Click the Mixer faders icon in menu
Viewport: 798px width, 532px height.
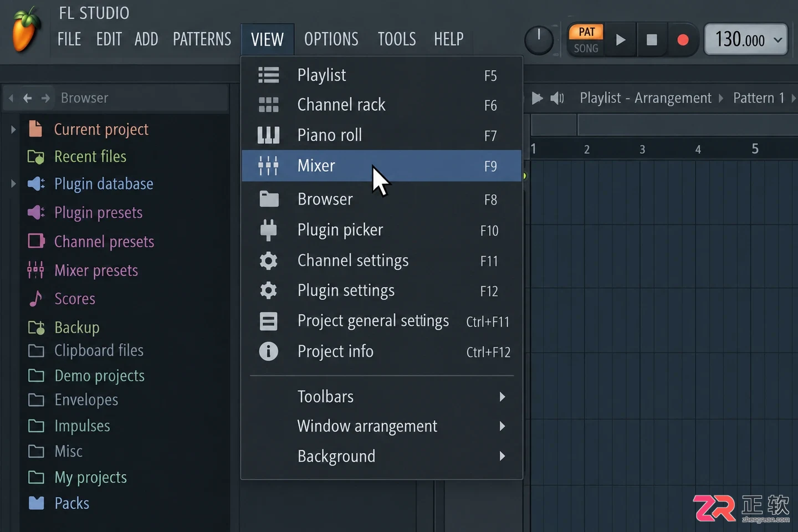(x=269, y=166)
